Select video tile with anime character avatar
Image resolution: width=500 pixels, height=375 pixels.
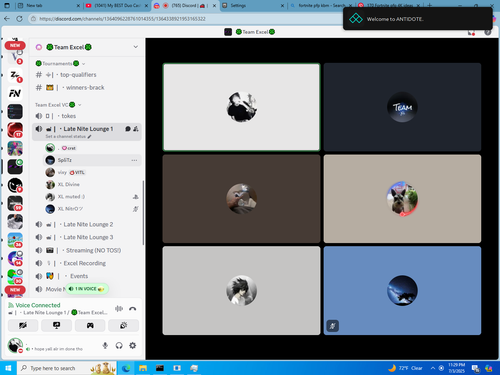[x=241, y=290]
